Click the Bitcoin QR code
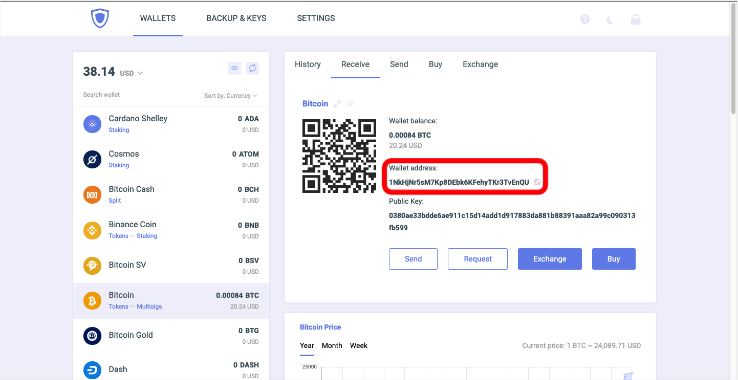This screenshot has height=380, width=738. (x=339, y=156)
